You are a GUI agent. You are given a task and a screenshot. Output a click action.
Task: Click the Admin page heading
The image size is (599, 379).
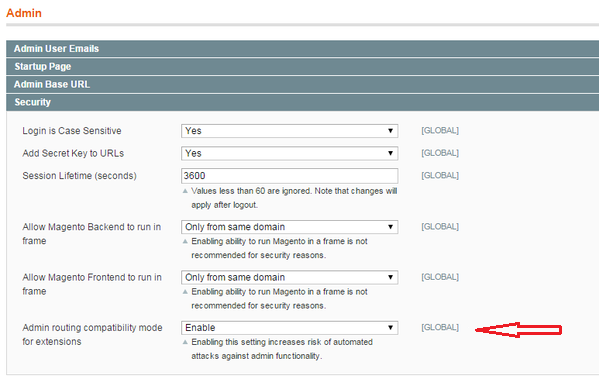24,13
